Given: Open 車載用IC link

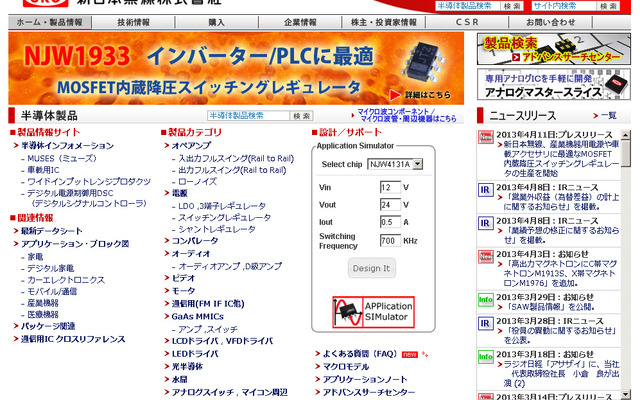Looking at the screenshot, I should 43,170.
